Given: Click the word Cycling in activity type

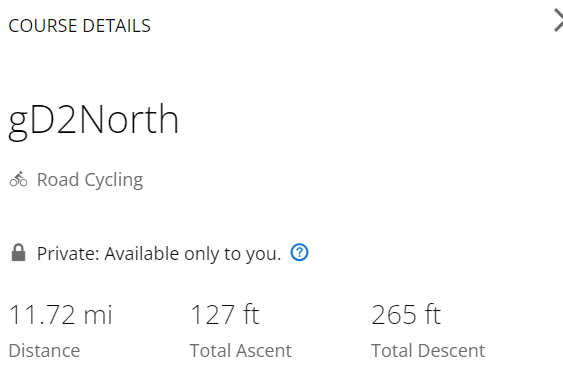Looking at the screenshot, I should click(114, 180).
